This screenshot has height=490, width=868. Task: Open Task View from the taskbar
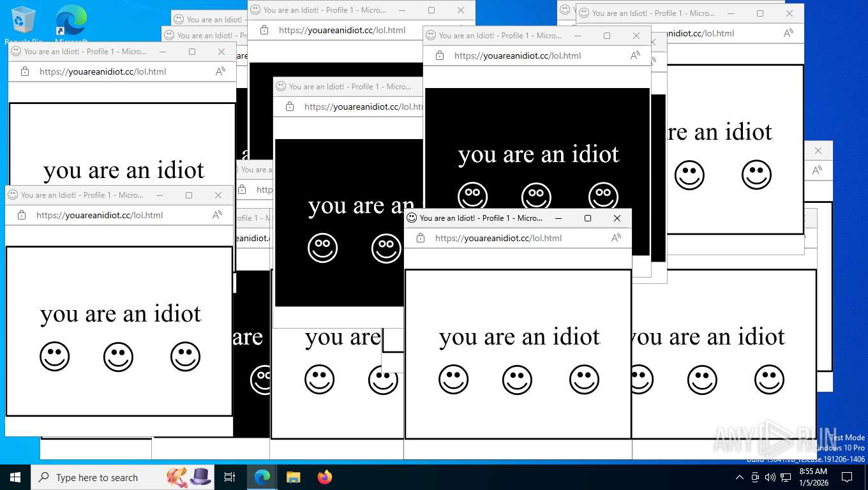(x=230, y=477)
